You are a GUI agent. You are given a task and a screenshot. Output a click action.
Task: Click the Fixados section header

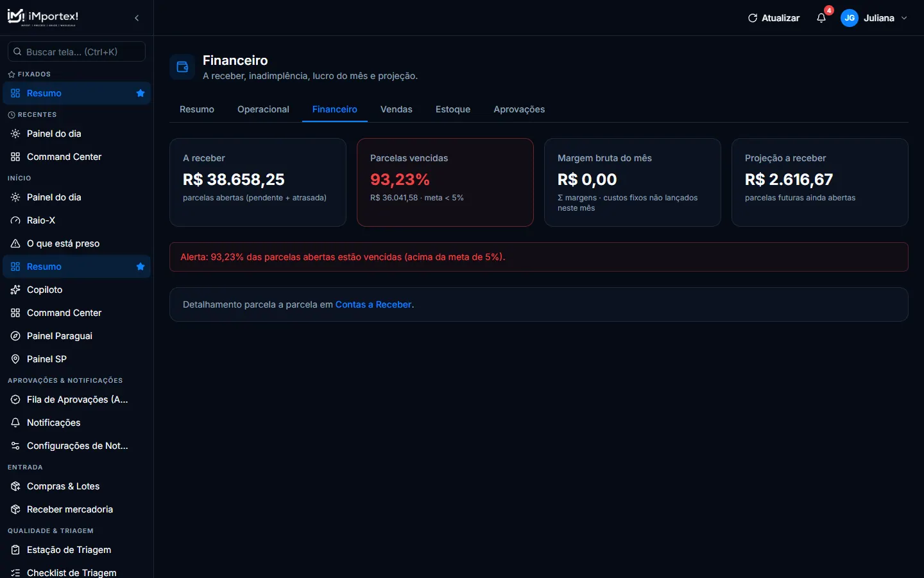[30, 74]
